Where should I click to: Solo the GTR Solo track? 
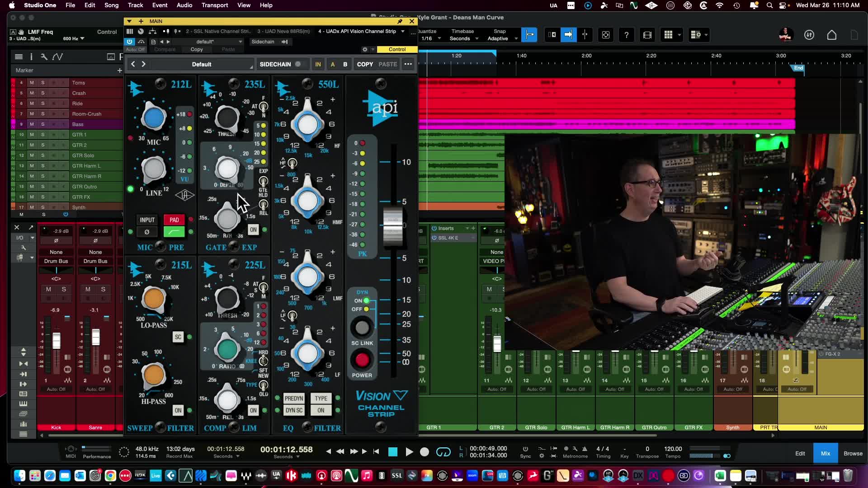[x=43, y=155]
